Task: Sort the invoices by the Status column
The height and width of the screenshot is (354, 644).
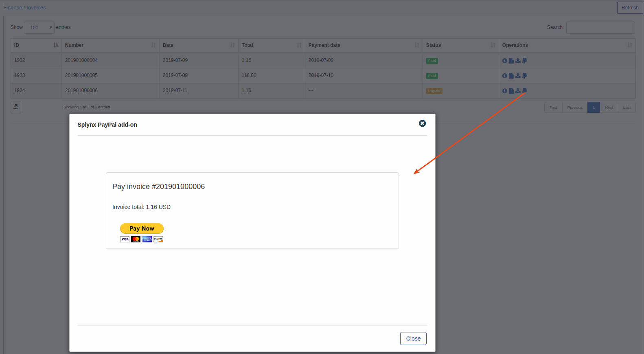Action: coord(461,45)
